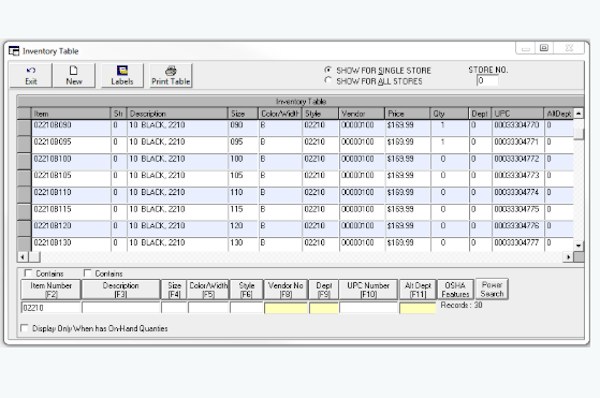Image resolution: width=600 pixels, height=398 pixels.
Task: Click the grid's vertical scrollbar down arrow
Action: pyautogui.click(x=578, y=246)
